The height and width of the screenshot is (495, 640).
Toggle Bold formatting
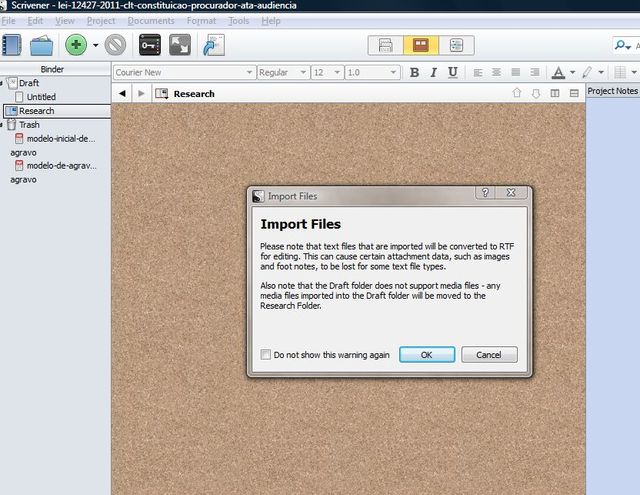point(414,73)
